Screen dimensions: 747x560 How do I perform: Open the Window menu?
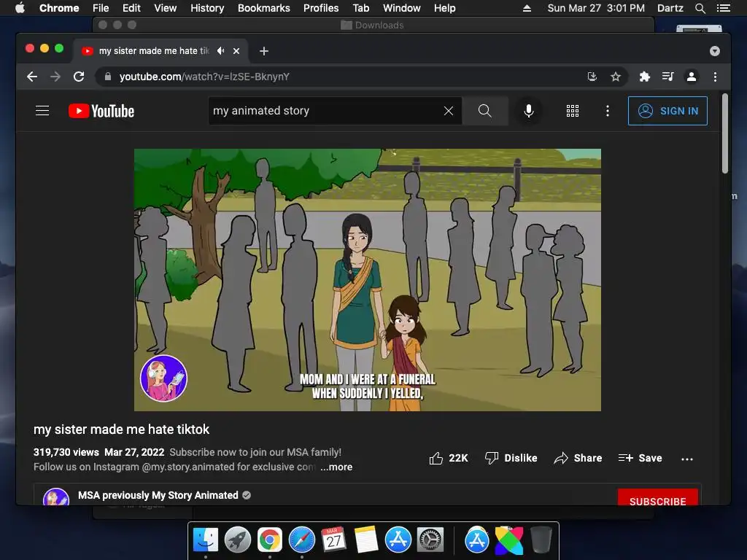click(x=402, y=8)
